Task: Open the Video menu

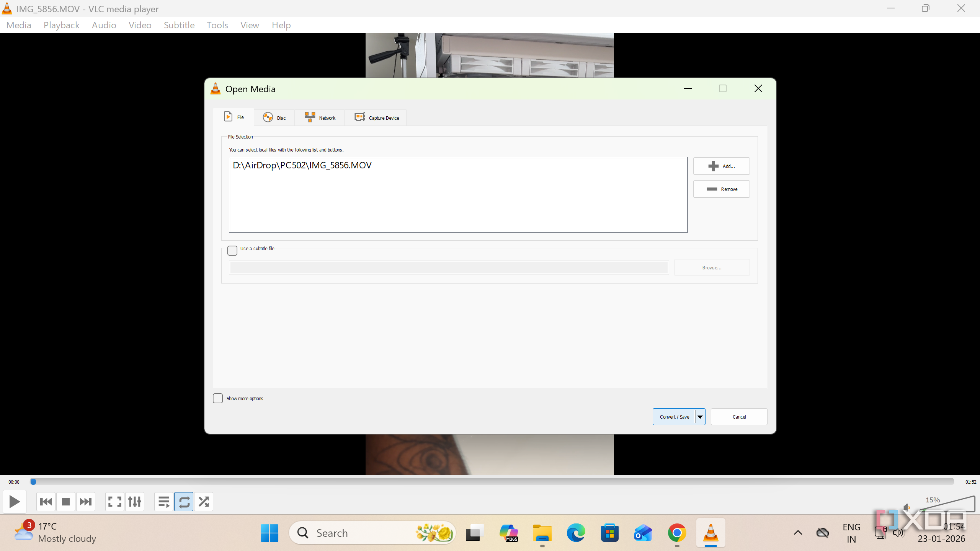Action: [x=140, y=25]
